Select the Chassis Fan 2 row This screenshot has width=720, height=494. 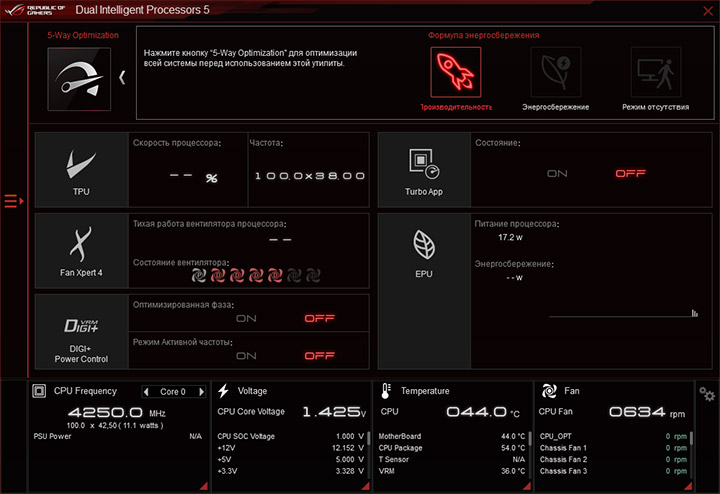pyautogui.click(x=613, y=459)
